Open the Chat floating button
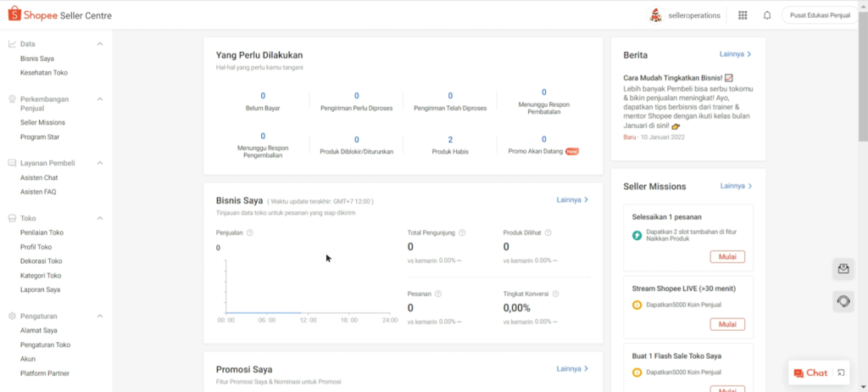868x392 pixels. click(x=810, y=373)
